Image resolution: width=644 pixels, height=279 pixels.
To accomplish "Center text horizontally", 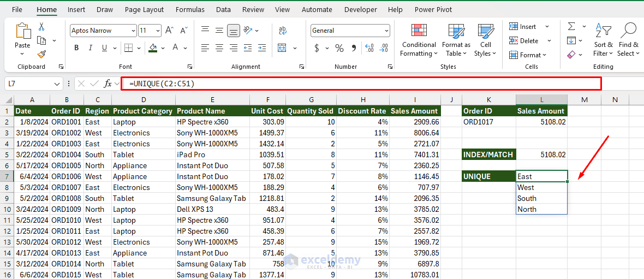I will (x=219, y=48).
